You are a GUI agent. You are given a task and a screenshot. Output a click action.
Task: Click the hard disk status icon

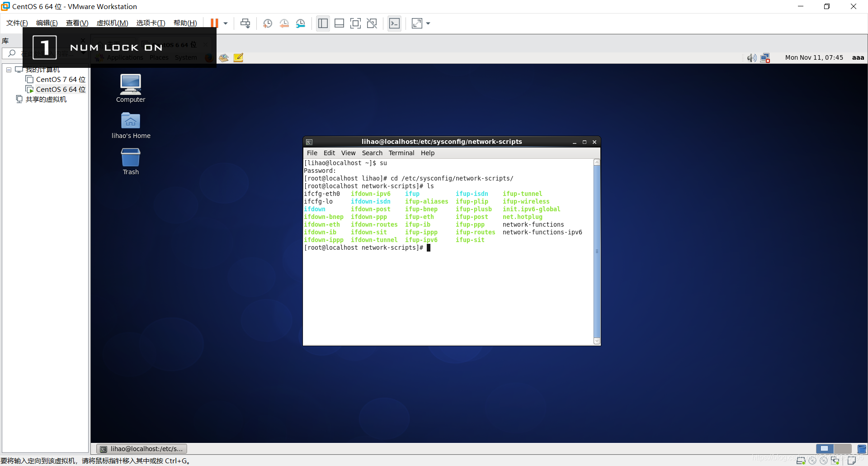click(x=801, y=461)
